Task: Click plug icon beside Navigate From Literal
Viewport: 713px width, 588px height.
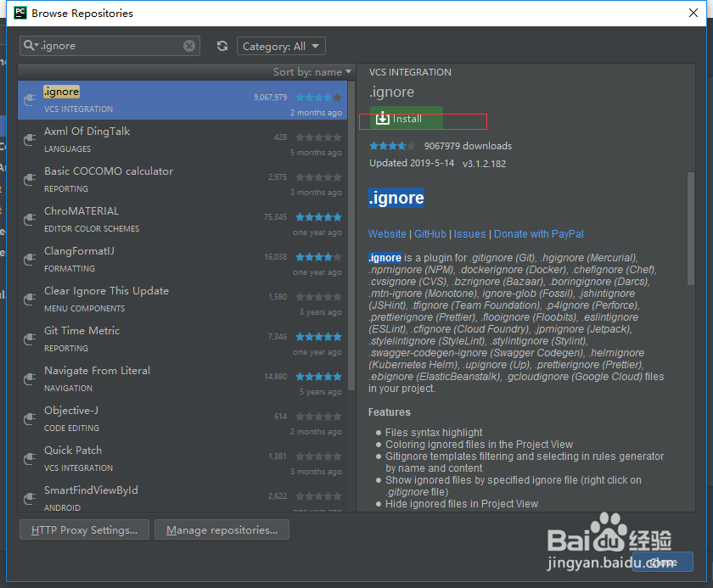Action: (30, 380)
